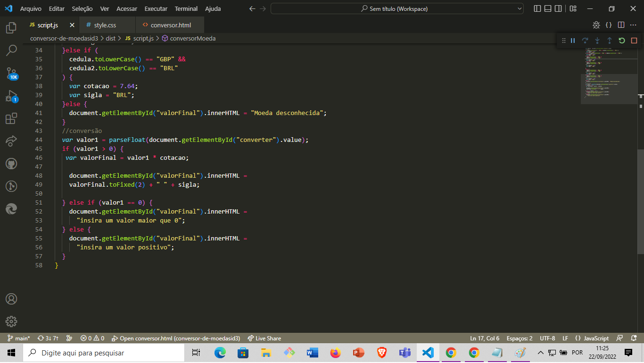
Task: Open the Explorer view in activity bar
Action: point(11,28)
